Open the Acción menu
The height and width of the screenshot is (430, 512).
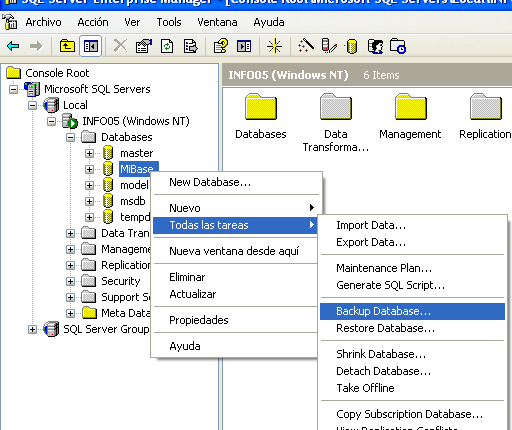click(x=93, y=22)
